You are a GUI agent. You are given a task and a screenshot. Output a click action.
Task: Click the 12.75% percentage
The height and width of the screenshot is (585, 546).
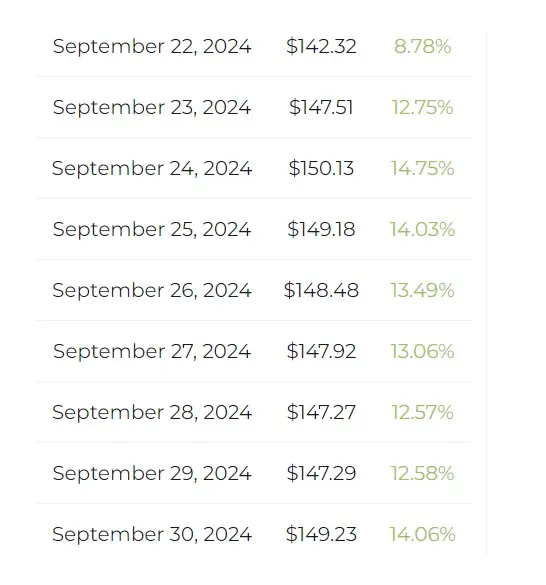(x=422, y=107)
